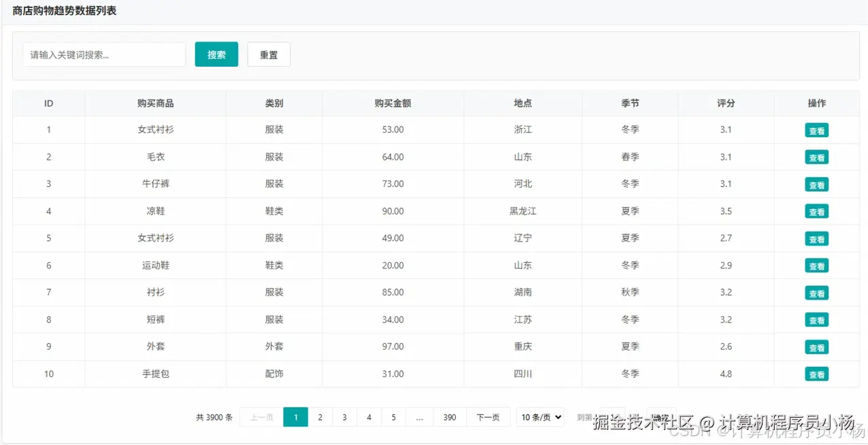This screenshot has height=445, width=868.
Task: View details for the 短裤 record
Action: coord(816,319)
